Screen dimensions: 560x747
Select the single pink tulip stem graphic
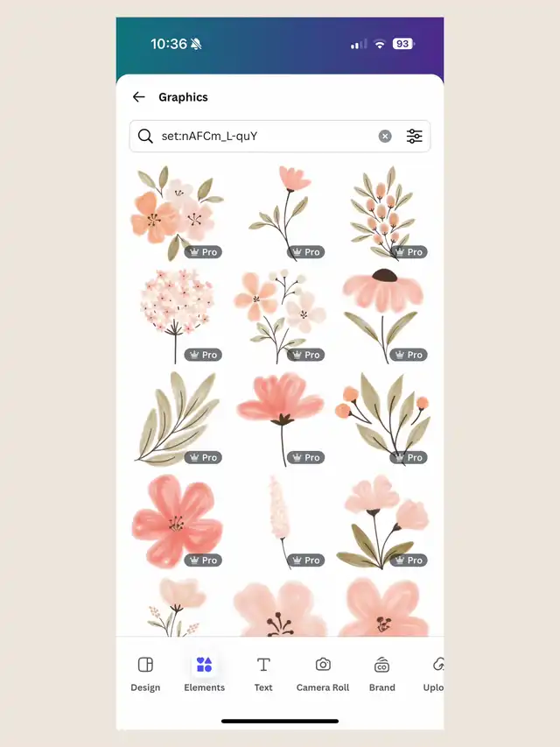[x=280, y=213]
